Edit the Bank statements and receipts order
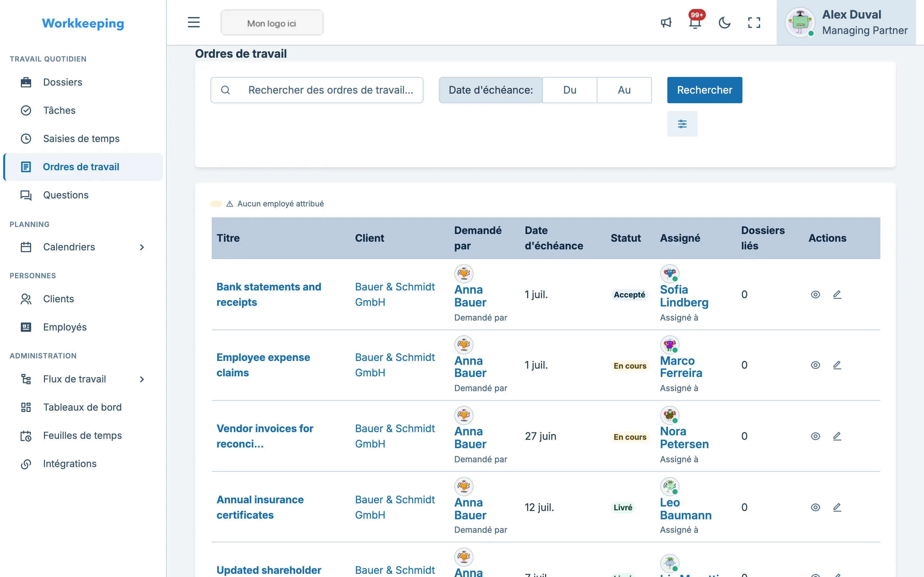This screenshot has width=924, height=577. point(837,295)
